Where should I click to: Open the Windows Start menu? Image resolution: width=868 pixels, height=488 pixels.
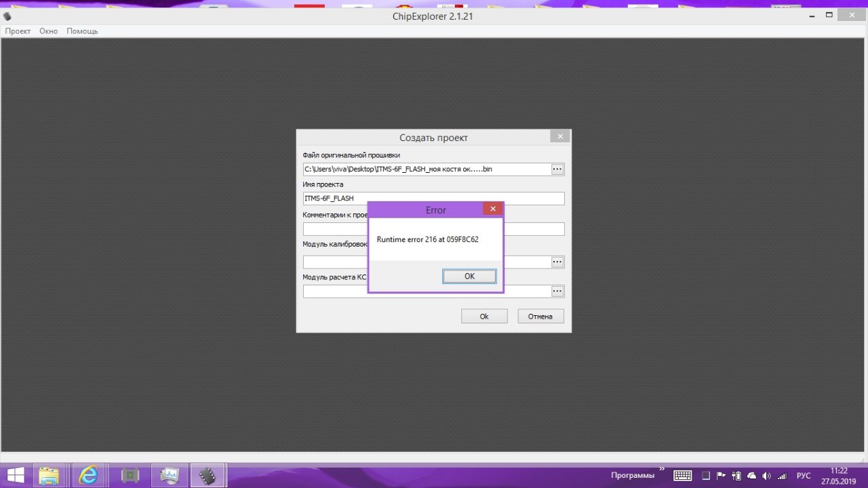tap(15, 475)
